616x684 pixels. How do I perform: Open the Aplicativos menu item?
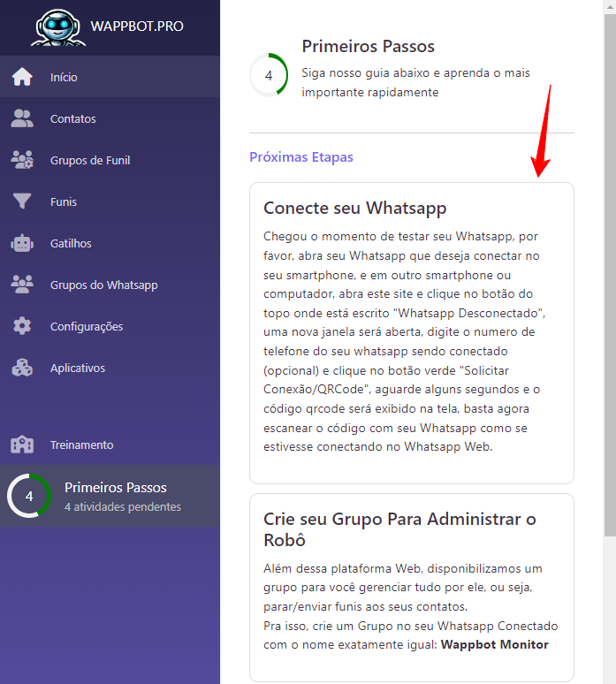point(110,368)
